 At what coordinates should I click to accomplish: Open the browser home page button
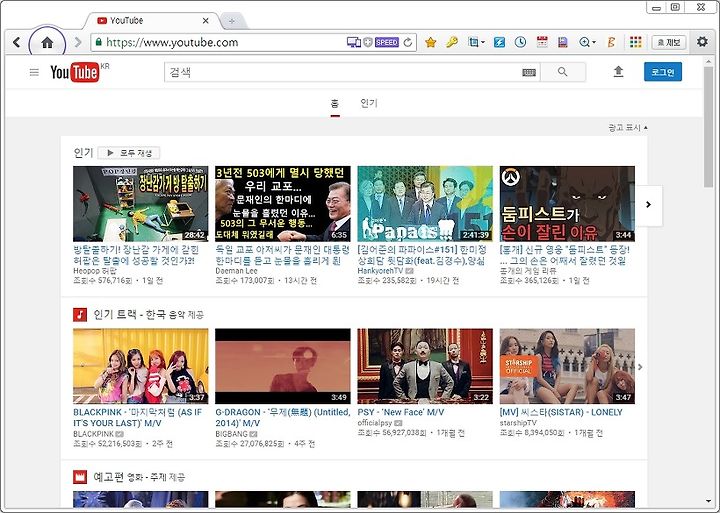[47, 43]
